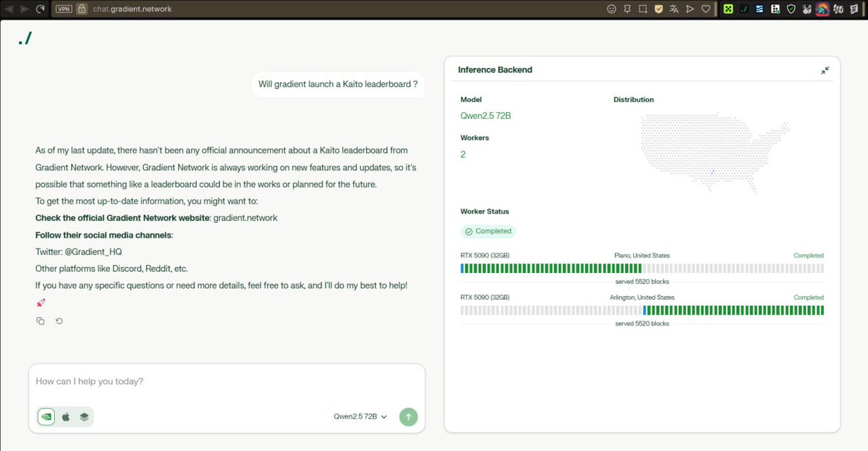
Task: Select the Apple backend option
Action: pyautogui.click(x=66, y=416)
